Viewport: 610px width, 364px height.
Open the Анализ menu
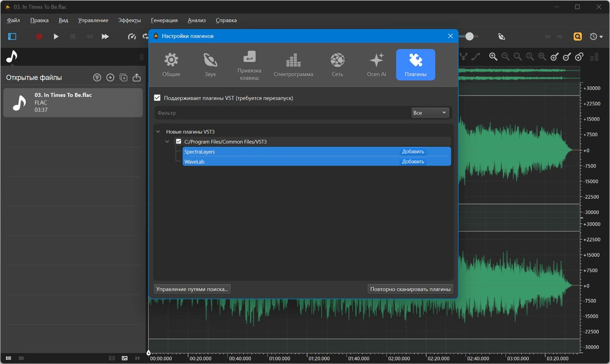[197, 20]
